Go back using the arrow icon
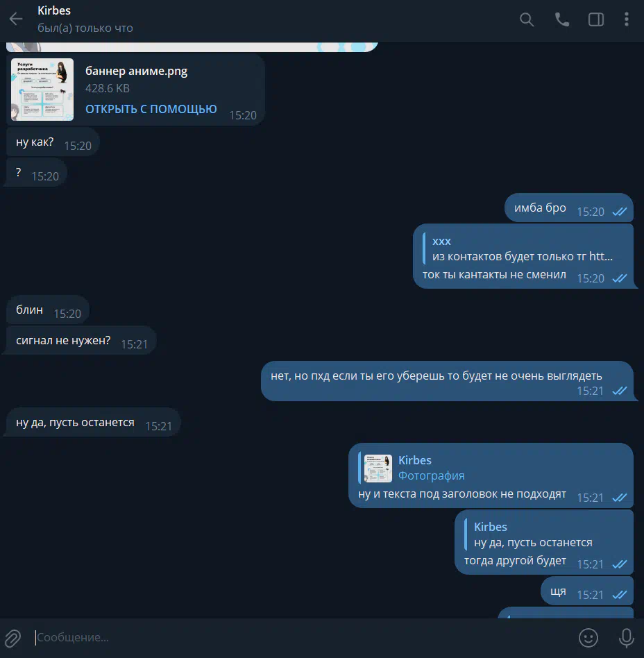The height and width of the screenshot is (658, 644). coord(16,19)
